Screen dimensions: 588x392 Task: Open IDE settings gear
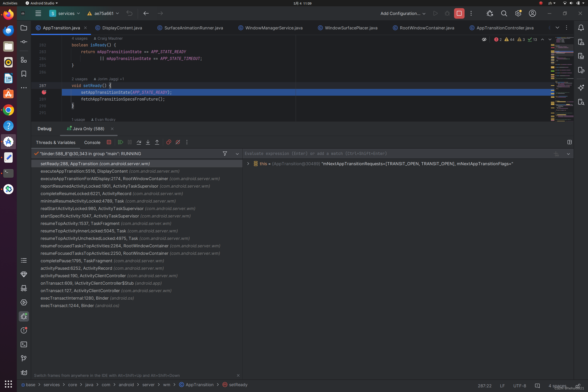click(518, 13)
